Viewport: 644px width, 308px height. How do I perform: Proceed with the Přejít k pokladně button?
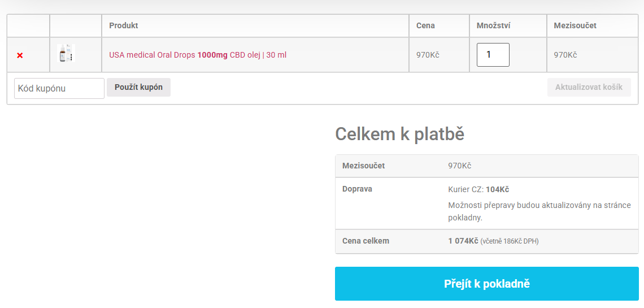[x=486, y=284]
